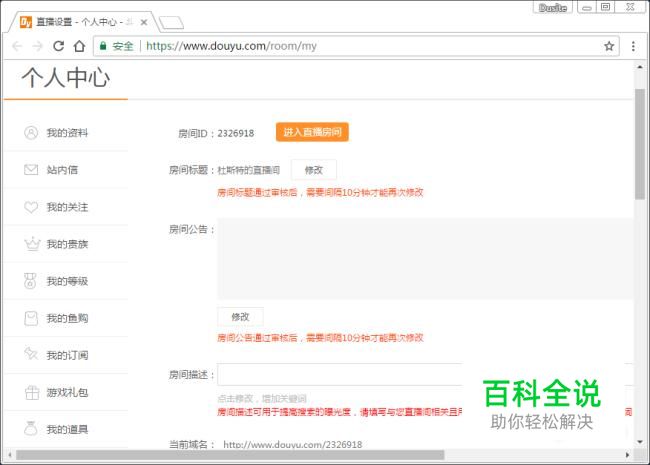
Task: Click the browser back arrow
Action: click(x=17, y=46)
